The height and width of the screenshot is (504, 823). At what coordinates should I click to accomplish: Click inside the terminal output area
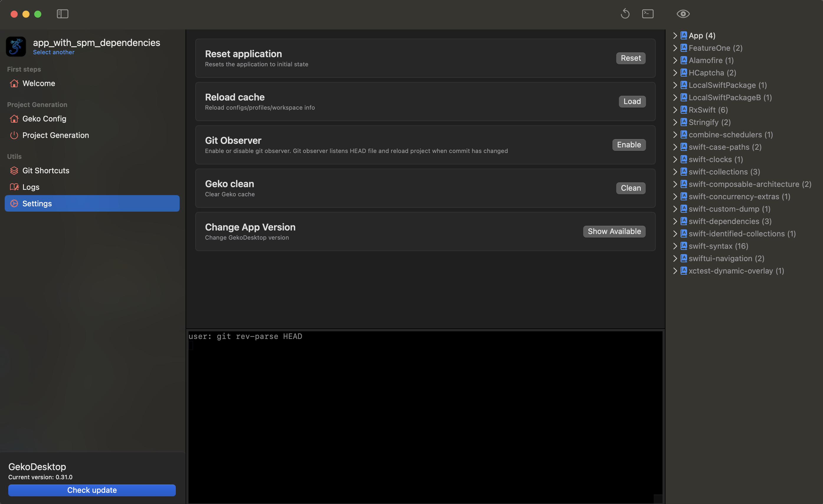coord(425,417)
